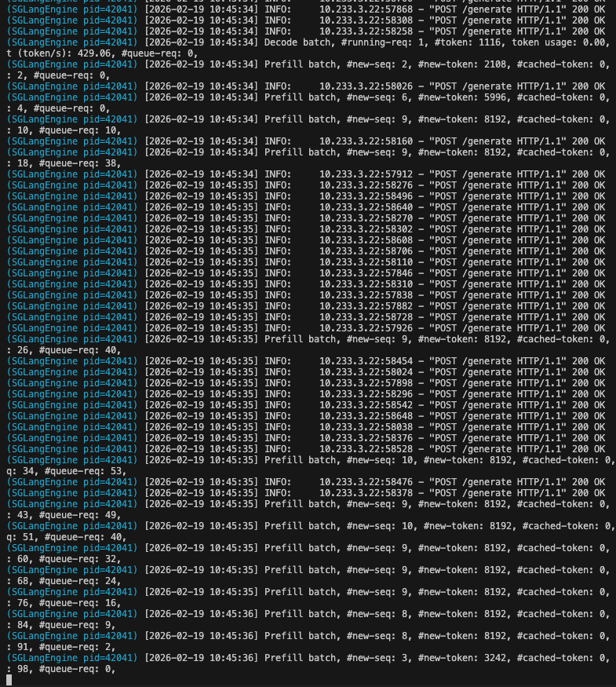Click the log line with address 10.233.3.22:58024
The height and width of the screenshot is (687, 616).
click(x=306, y=372)
